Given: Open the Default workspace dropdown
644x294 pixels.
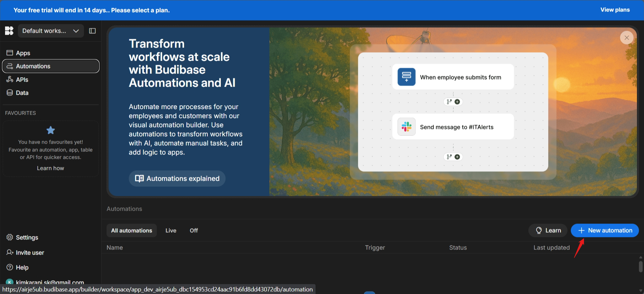Looking at the screenshot, I should point(51,31).
